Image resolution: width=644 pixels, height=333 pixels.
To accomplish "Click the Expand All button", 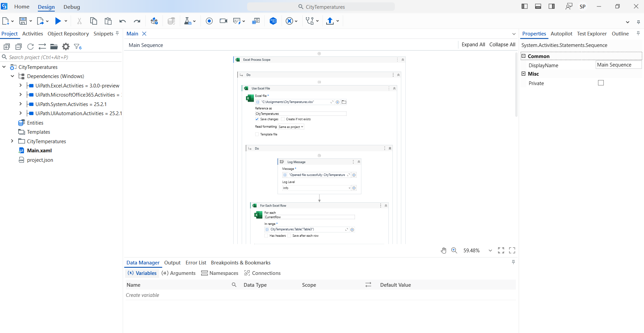I will 473,45.
